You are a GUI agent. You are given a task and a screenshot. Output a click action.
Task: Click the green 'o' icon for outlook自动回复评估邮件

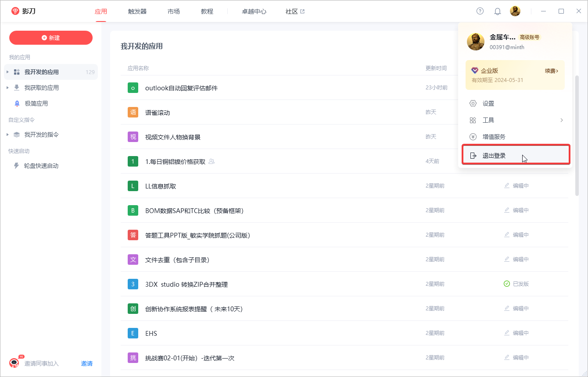pyautogui.click(x=133, y=88)
